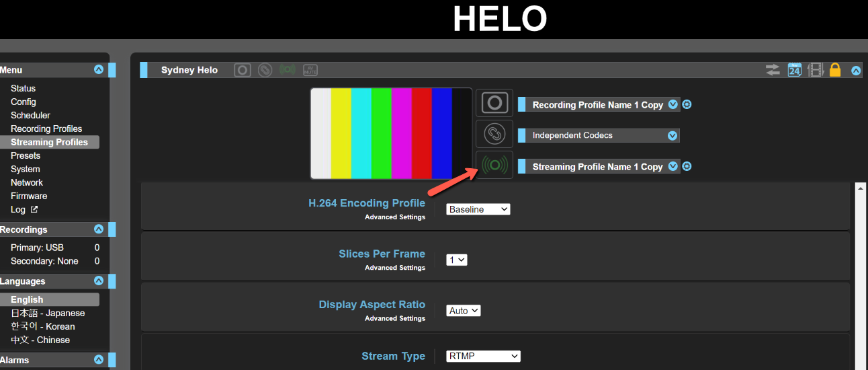Open the Slices Per Frame dropdown
The width and height of the screenshot is (868, 370).
pos(457,260)
